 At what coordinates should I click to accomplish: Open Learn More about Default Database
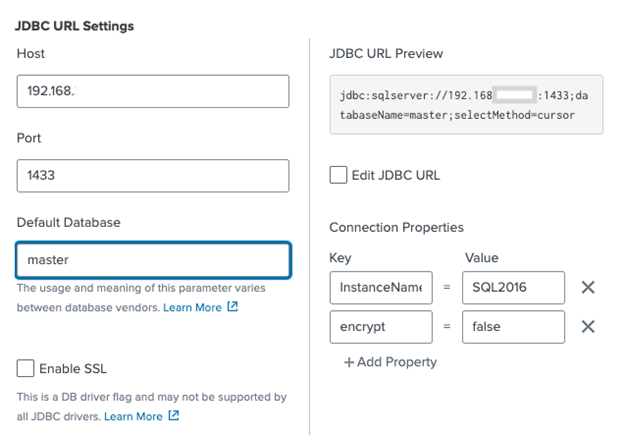click(192, 307)
